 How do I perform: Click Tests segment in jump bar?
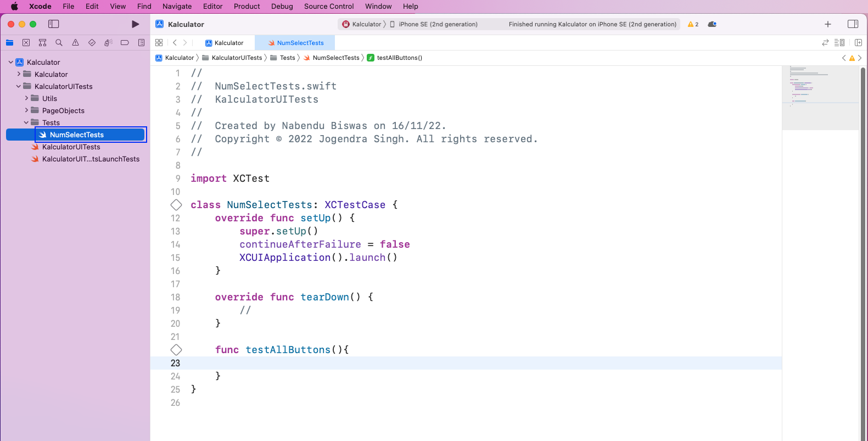pyautogui.click(x=283, y=58)
